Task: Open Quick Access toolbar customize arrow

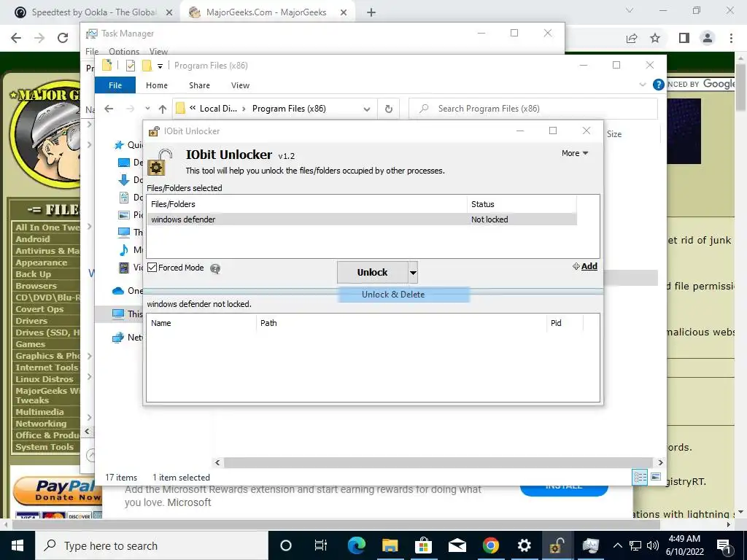Action: coord(160,66)
